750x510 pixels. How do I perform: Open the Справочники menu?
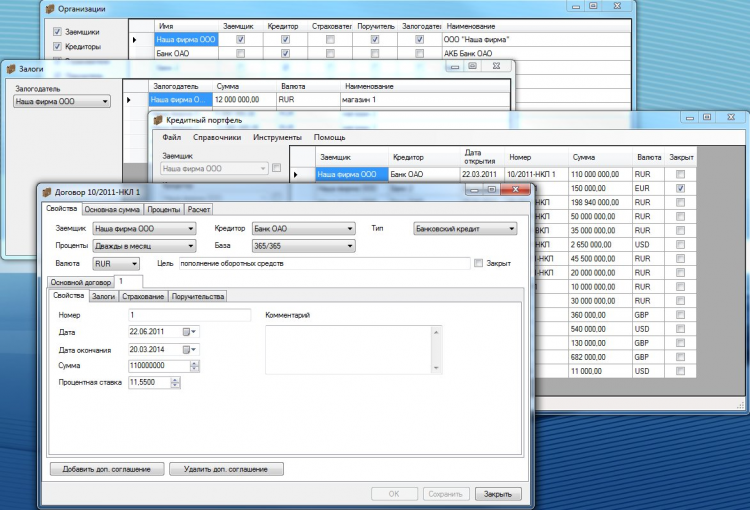(x=216, y=137)
